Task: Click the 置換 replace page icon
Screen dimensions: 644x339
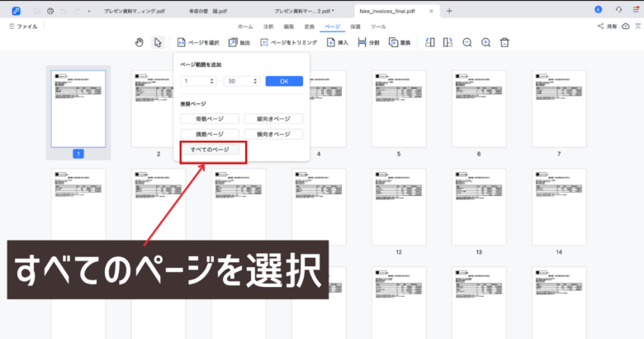Action: [400, 42]
